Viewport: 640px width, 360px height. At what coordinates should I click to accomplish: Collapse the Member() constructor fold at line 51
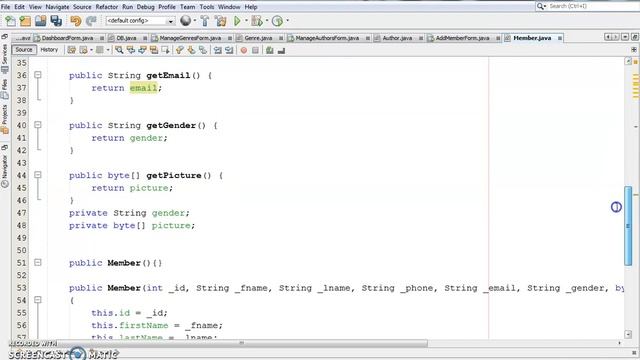click(38, 262)
